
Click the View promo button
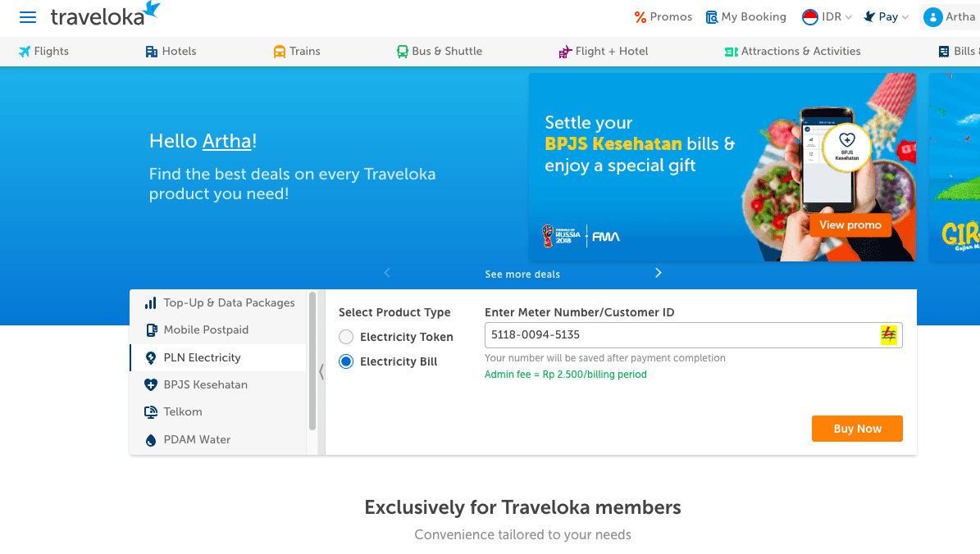(x=850, y=225)
